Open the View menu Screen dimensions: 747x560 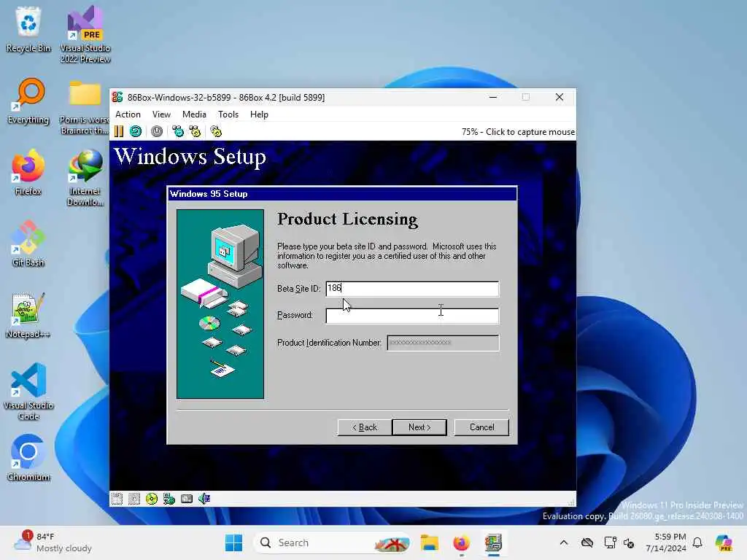[161, 114]
